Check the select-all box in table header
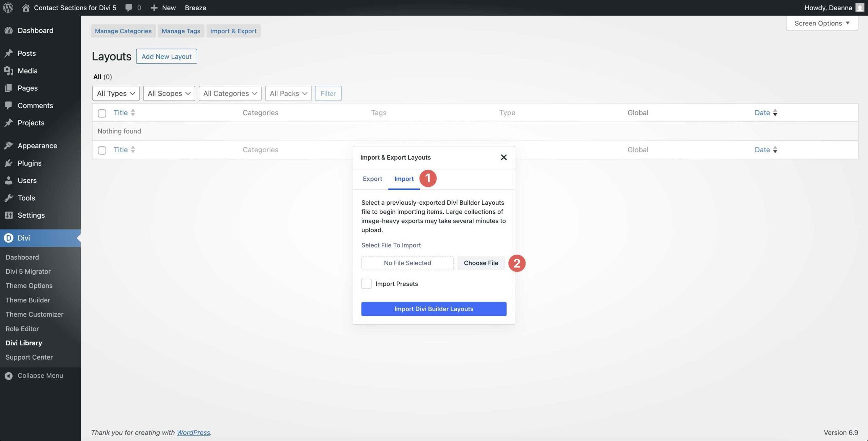868x441 pixels. (x=102, y=113)
